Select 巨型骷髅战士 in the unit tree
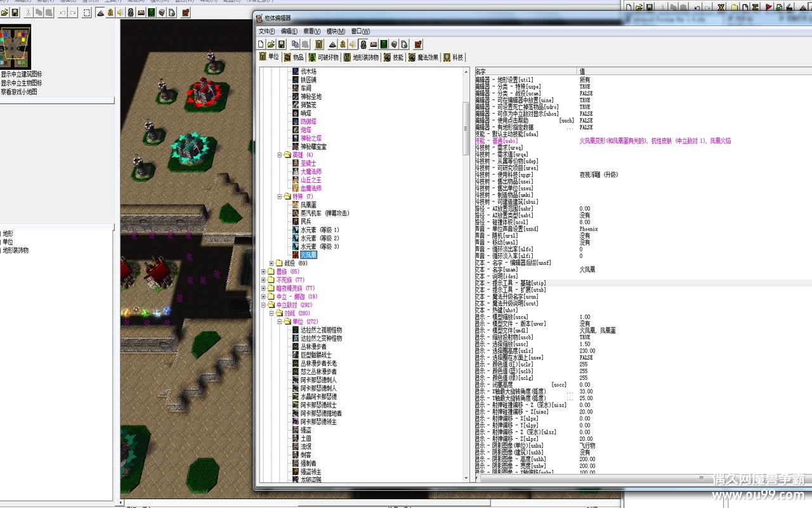Viewport: 812px width, 508px height. pos(316,355)
